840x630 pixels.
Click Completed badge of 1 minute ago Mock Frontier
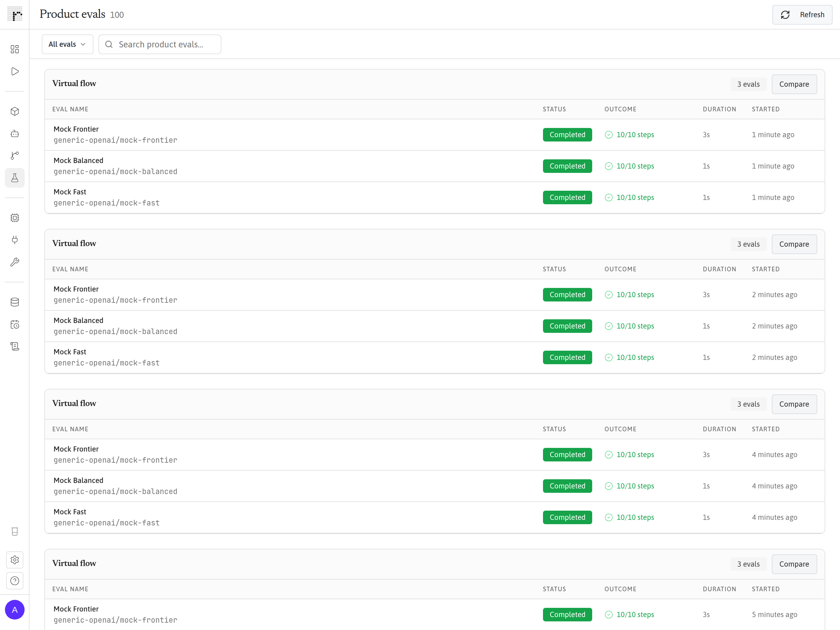[x=567, y=134]
